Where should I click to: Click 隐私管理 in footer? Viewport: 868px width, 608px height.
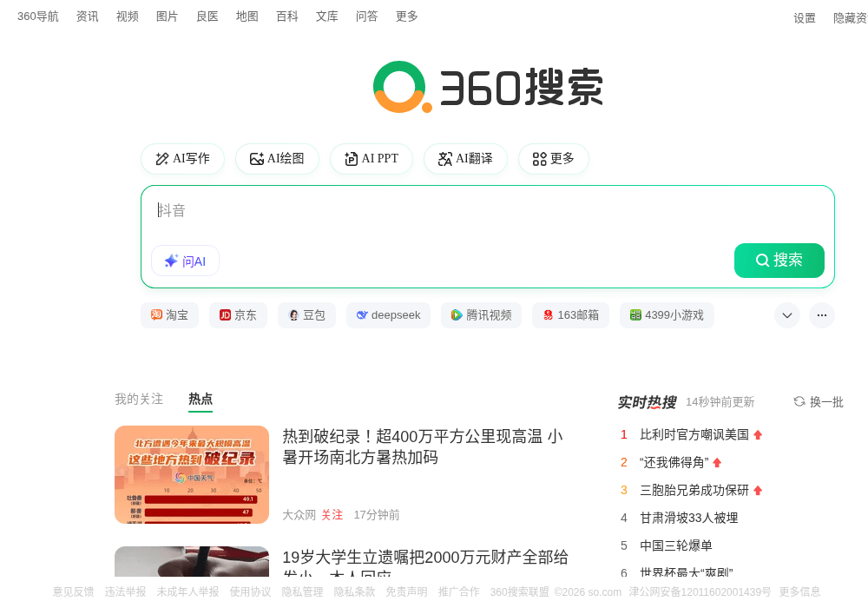click(302, 592)
